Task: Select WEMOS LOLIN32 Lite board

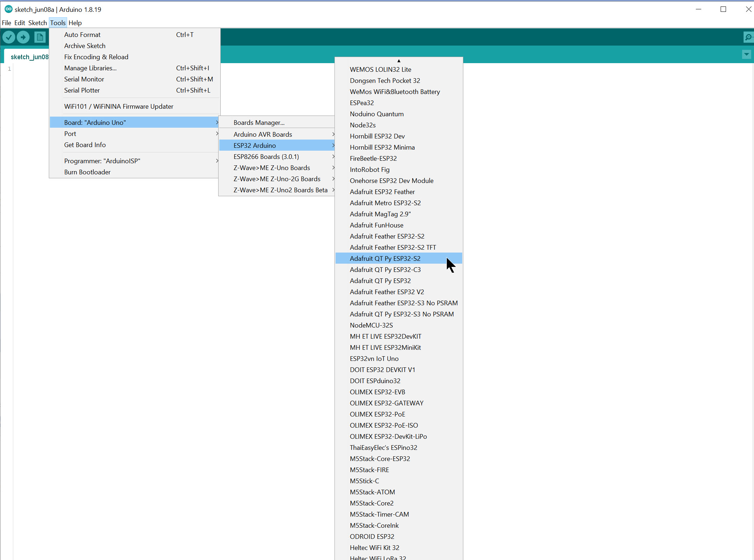Action: pos(399,70)
